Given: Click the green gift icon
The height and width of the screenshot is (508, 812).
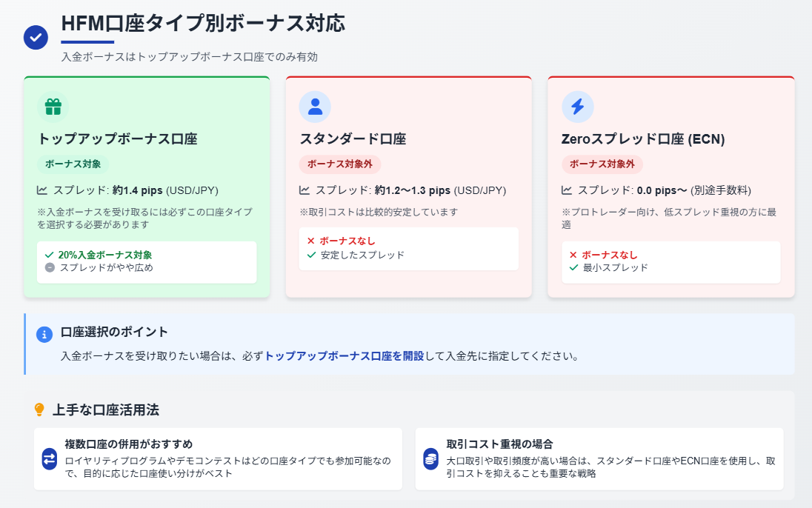Looking at the screenshot, I should (x=53, y=107).
